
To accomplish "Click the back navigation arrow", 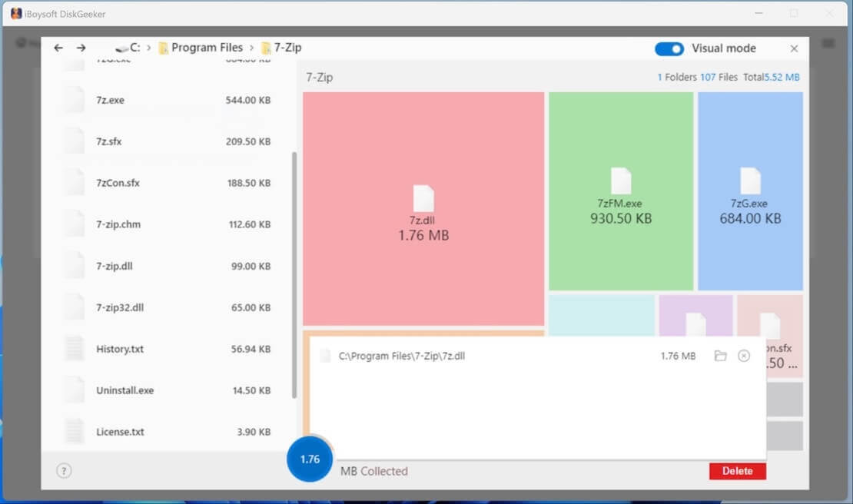I will (x=58, y=48).
